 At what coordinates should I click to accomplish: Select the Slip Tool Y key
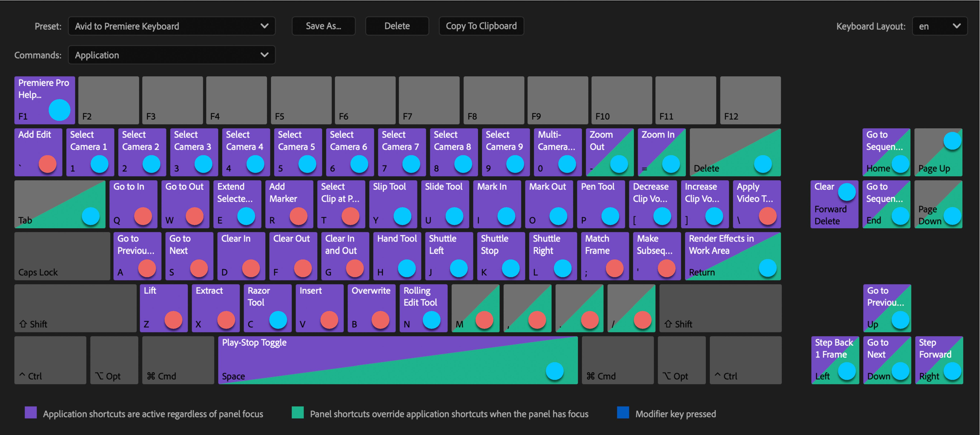tap(393, 204)
